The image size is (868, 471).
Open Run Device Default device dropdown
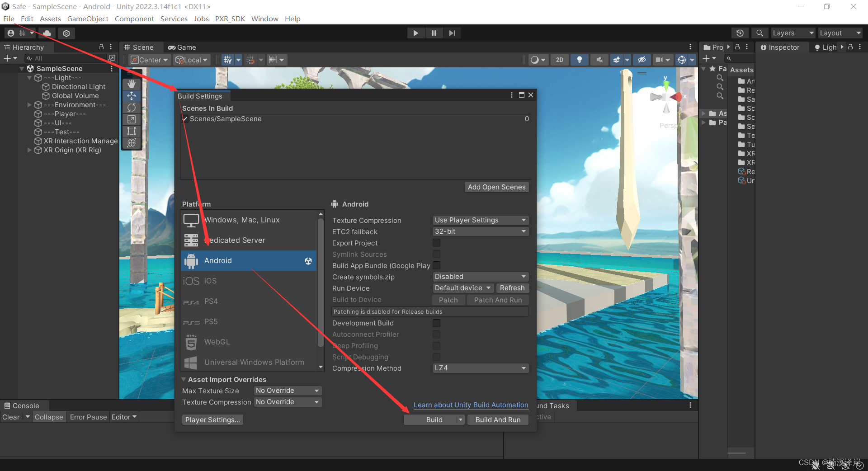click(463, 288)
